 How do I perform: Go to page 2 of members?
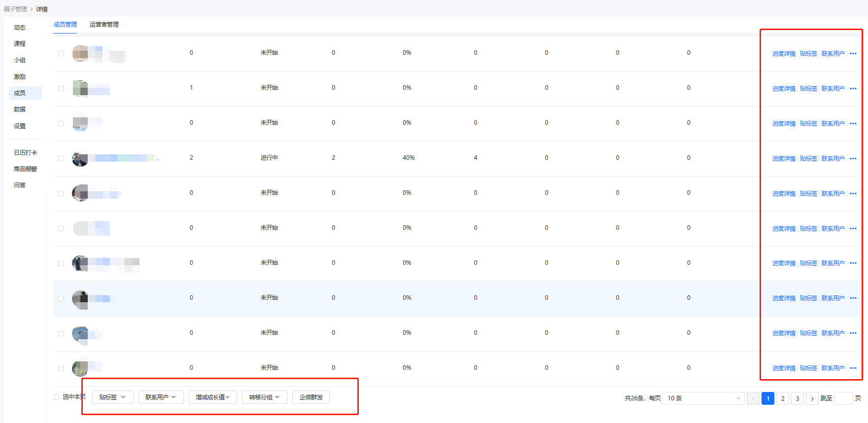coord(783,398)
